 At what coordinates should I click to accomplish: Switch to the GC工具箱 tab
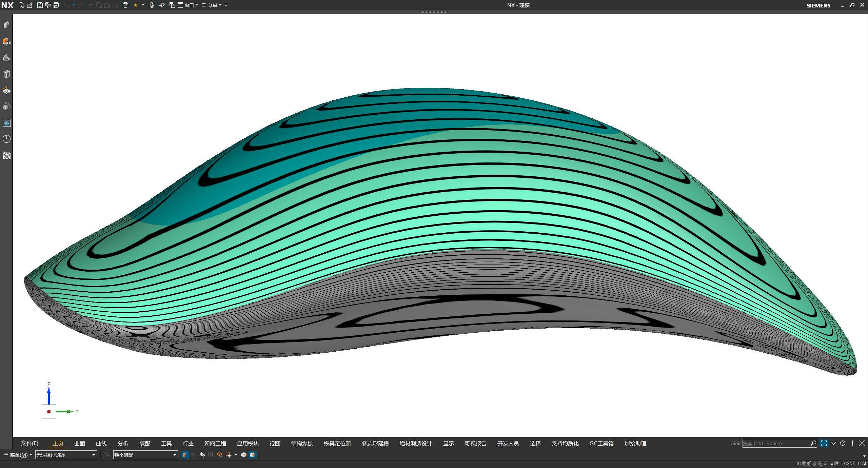601,443
